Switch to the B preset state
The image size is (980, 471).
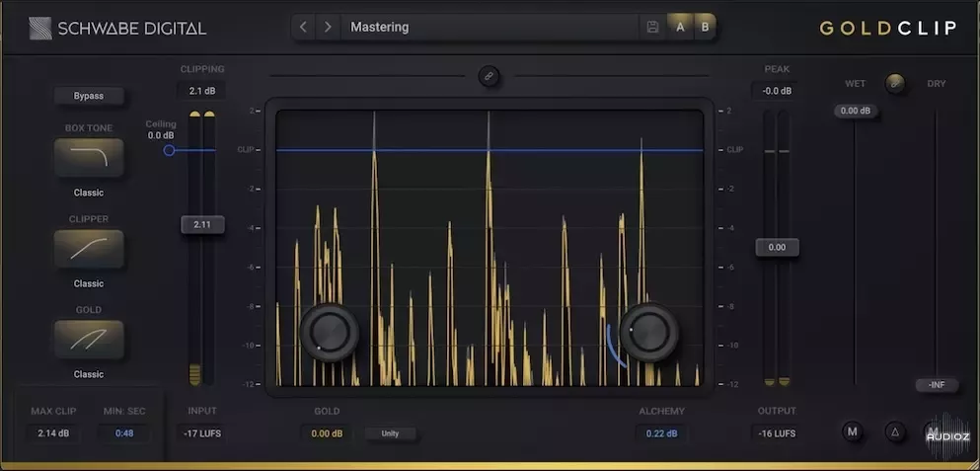coord(705,28)
